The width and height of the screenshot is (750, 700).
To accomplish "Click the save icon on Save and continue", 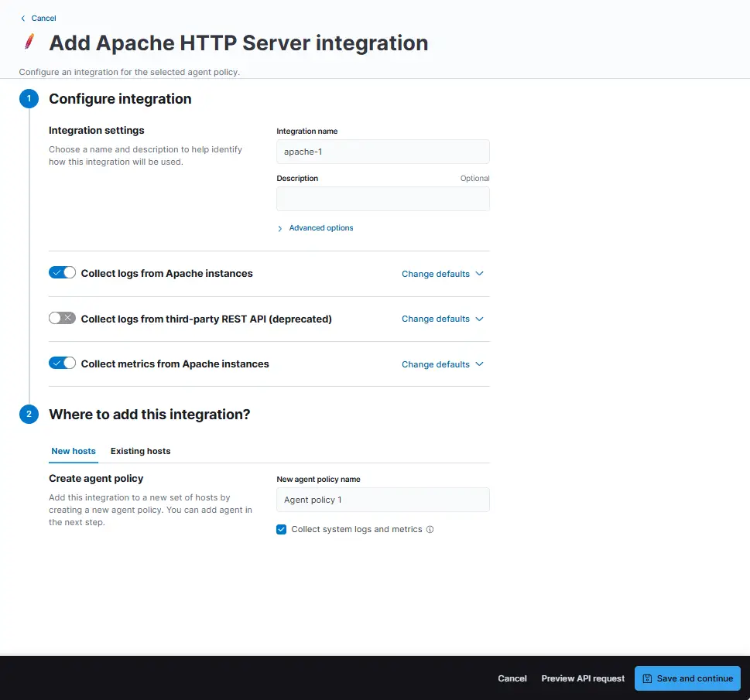I will tap(647, 678).
